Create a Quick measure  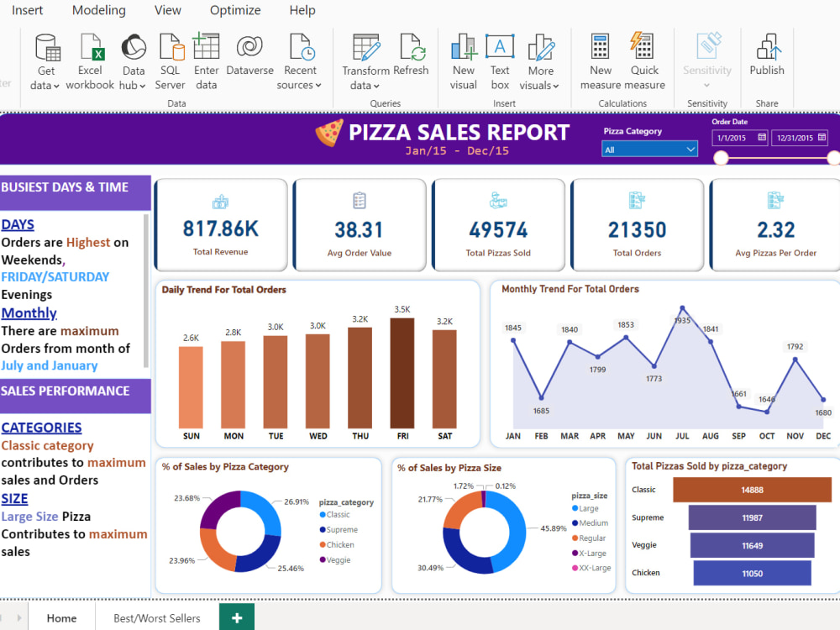(644, 57)
